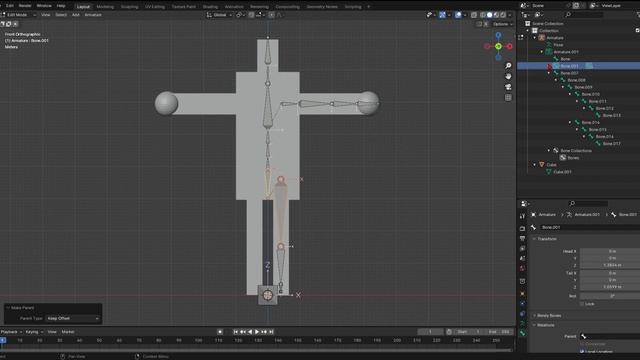This screenshot has height=360, width=640.
Task: Switch to the Sculpting workspace tab
Action: [x=129, y=7]
